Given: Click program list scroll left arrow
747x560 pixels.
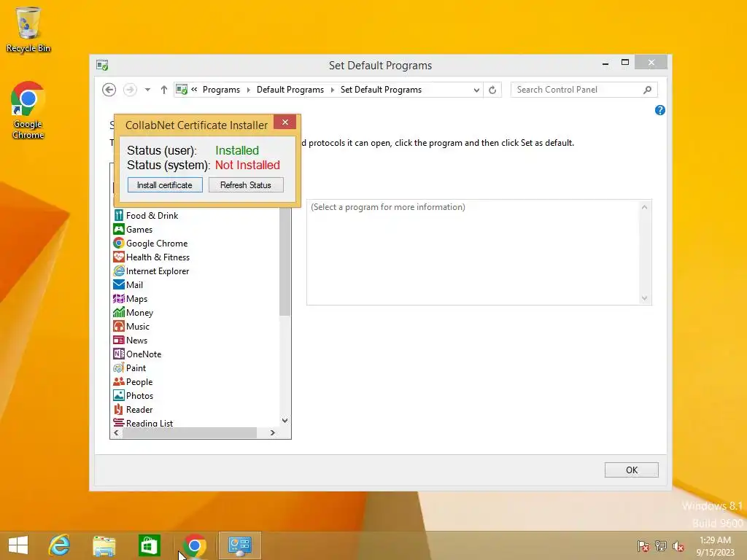Looking at the screenshot, I should pos(116,433).
